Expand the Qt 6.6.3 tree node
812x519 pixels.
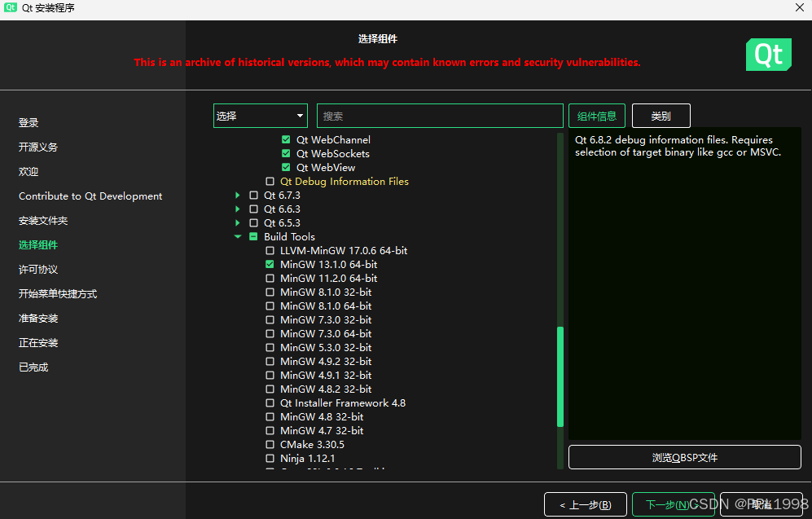(x=238, y=209)
